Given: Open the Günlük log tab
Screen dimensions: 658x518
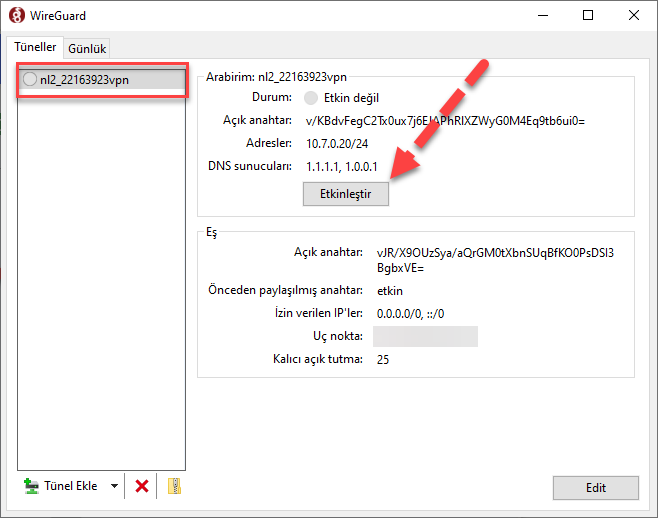Looking at the screenshot, I should 87,49.
